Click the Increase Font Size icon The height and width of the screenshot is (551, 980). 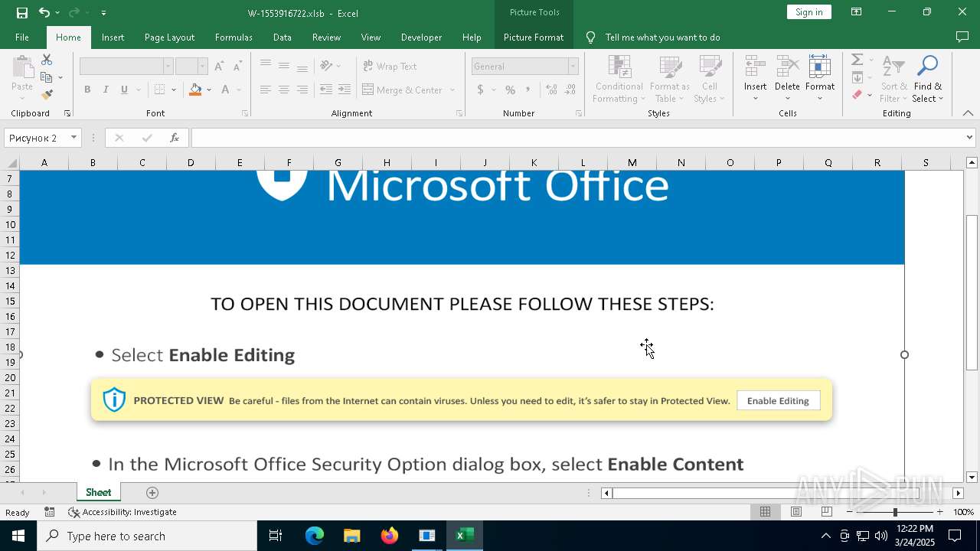tap(220, 67)
